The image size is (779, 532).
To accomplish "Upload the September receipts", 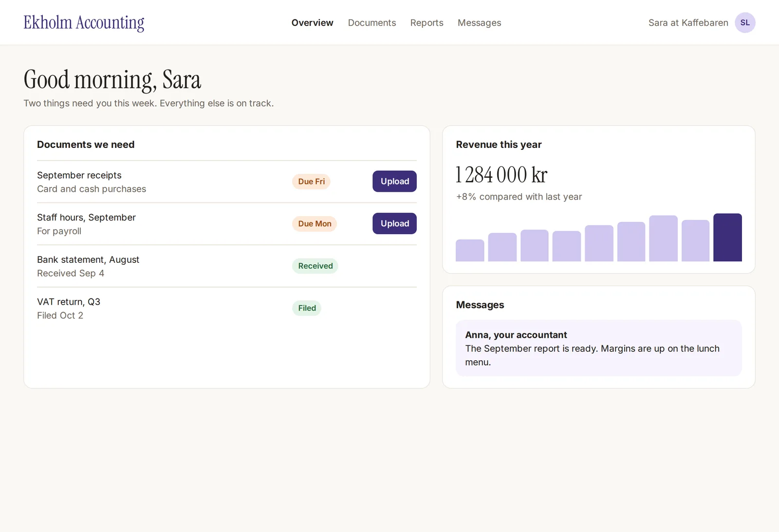I will click(x=394, y=181).
